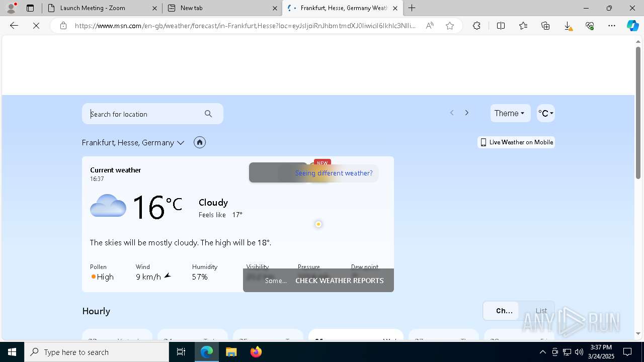The width and height of the screenshot is (644, 362).
Task: Open Tab actions menu icon
Action: coord(30,8)
